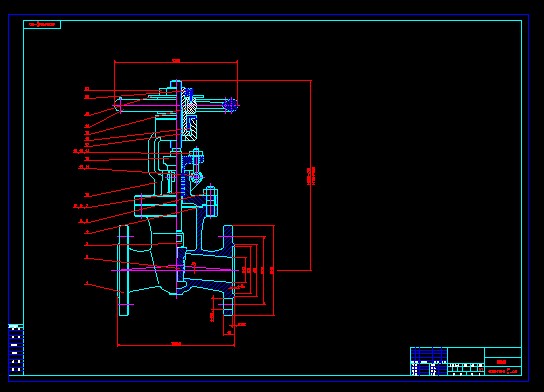This screenshot has width=544, height=392.
Task: Select the lowest part callout number
Action: (x=87, y=283)
